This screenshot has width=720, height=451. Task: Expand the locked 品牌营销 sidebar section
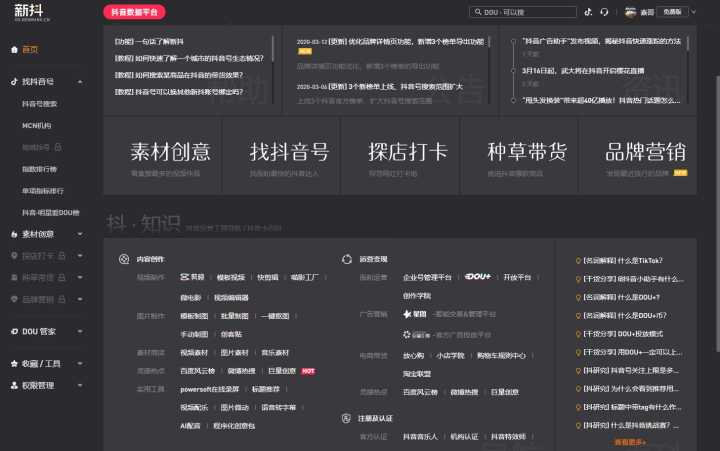[x=80, y=299]
